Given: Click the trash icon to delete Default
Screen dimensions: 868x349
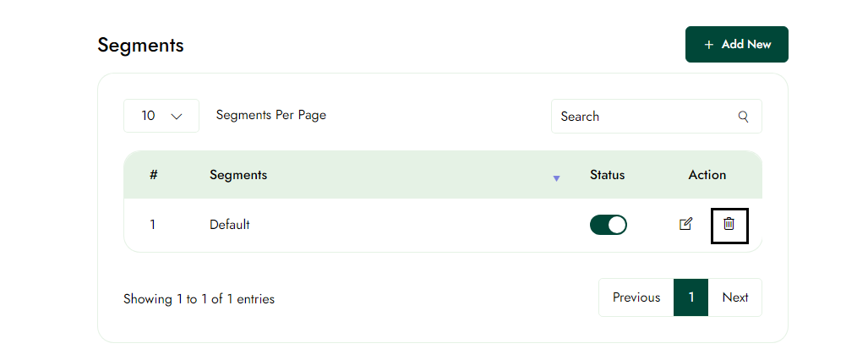Looking at the screenshot, I should (x=729, y=224).
